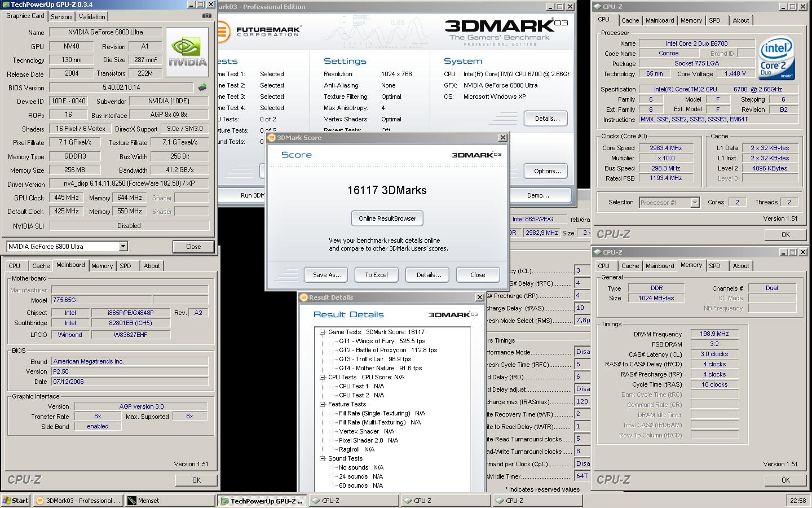Click the 16117 3DMarks score text
The height and width of the screenshot is (508, 812).
pyautogui.click(x=387, y=190)
